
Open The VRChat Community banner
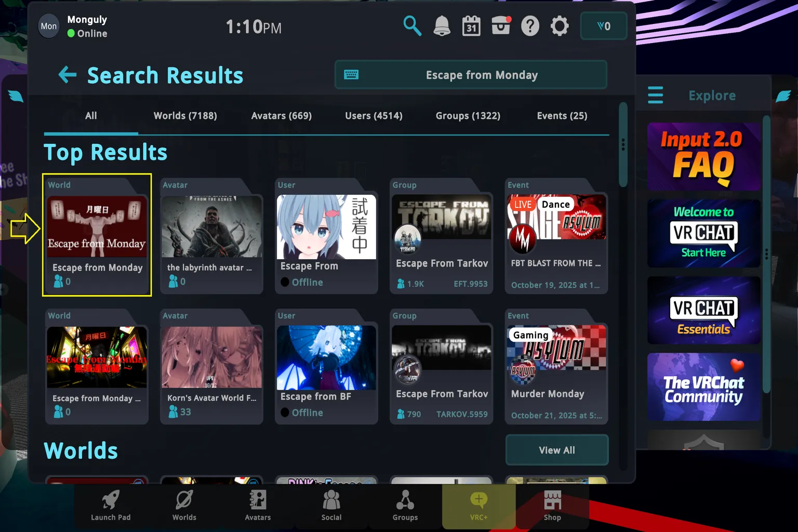point(703,387)
